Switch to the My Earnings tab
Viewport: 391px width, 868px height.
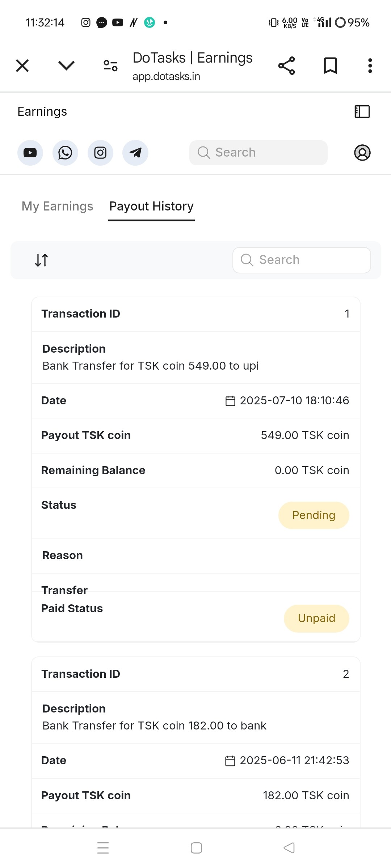[58, 206]
